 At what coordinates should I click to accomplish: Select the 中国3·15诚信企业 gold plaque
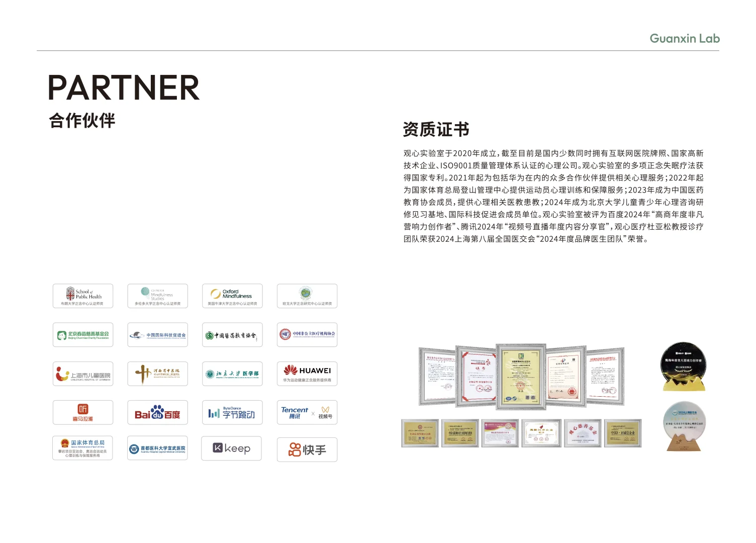(x=623, y=433)
